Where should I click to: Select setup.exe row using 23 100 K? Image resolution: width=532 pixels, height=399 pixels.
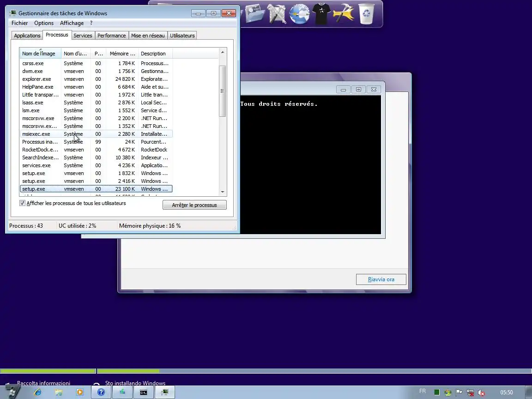click(x=96, y=189)
